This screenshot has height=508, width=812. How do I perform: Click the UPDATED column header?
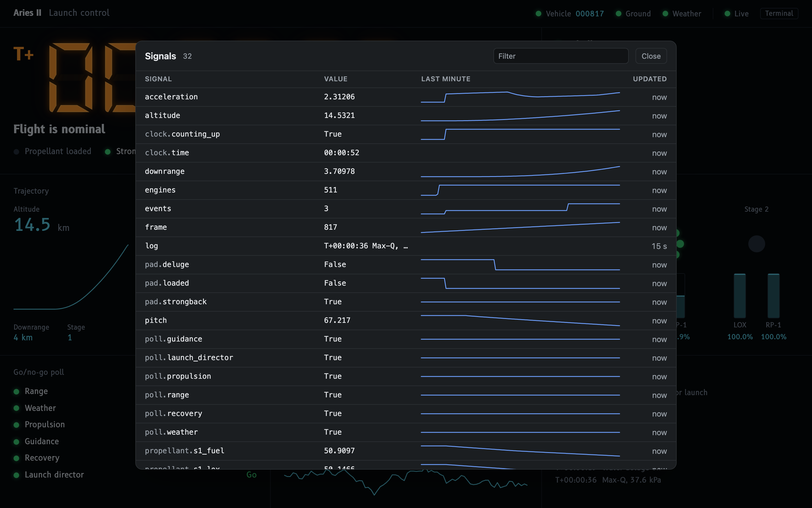click(650, 79)
